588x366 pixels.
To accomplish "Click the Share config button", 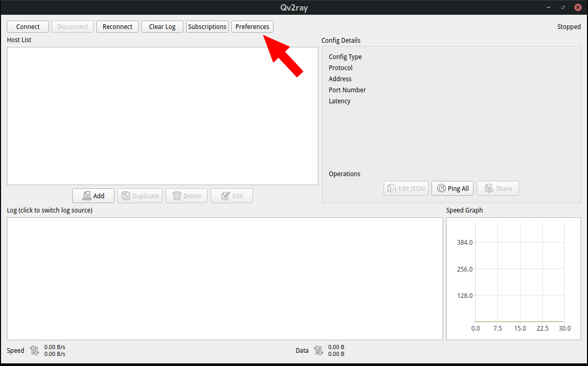I will (498, 188).
